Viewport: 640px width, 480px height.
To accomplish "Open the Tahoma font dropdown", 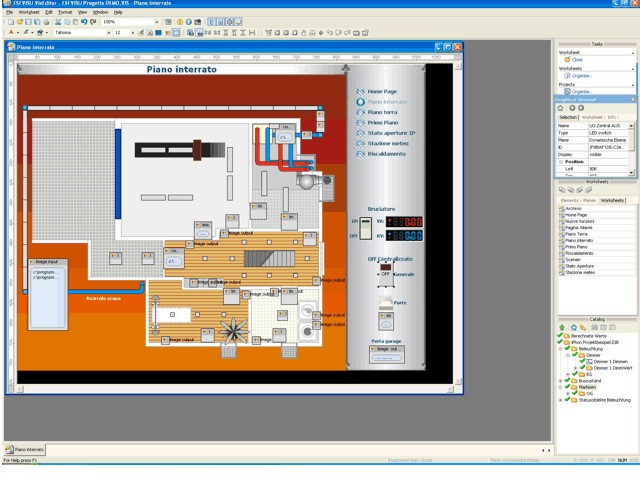I will (x=109, y=33).
